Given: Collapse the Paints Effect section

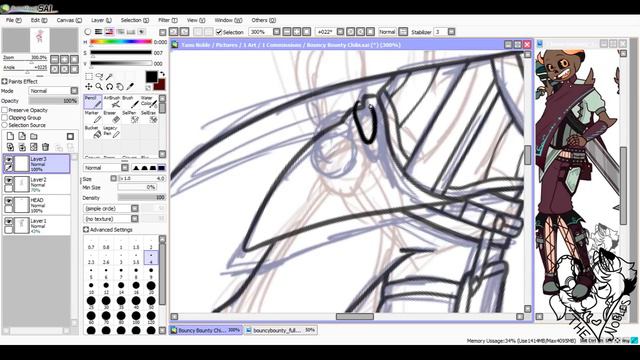Looking at the screenshot, I should [4, 82].
